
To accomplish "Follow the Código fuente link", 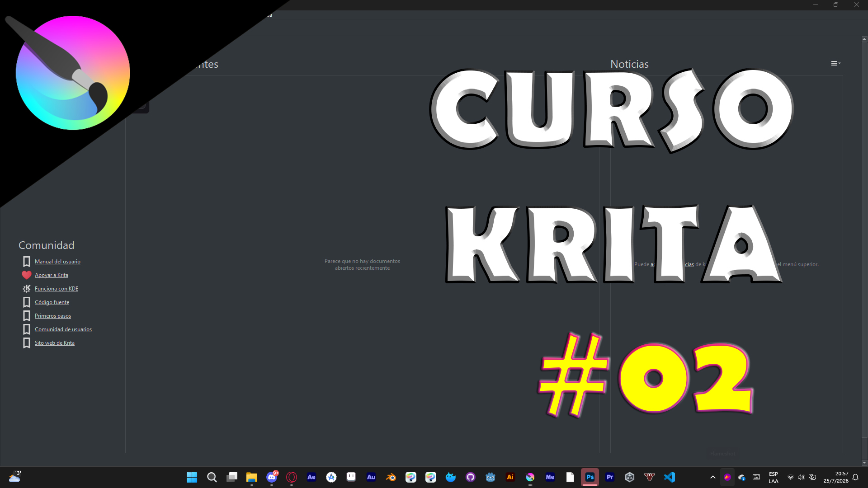I will tap(52, 302).
